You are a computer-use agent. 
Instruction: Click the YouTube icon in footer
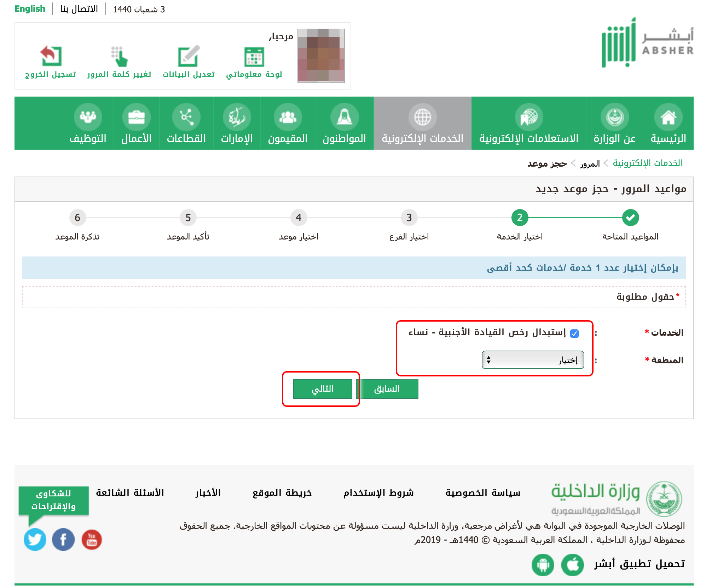[92, 540]
